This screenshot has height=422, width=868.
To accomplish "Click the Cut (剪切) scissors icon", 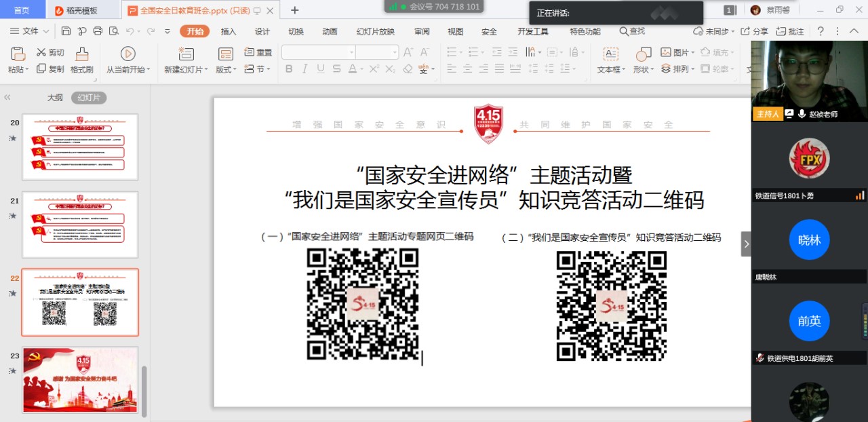I will click(41, 52).
